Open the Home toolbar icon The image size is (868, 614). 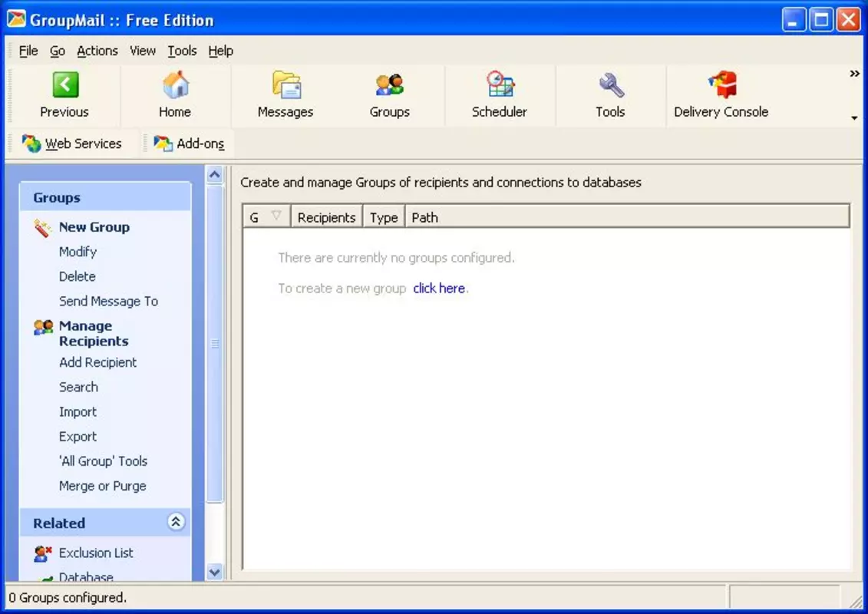point(176,84)
